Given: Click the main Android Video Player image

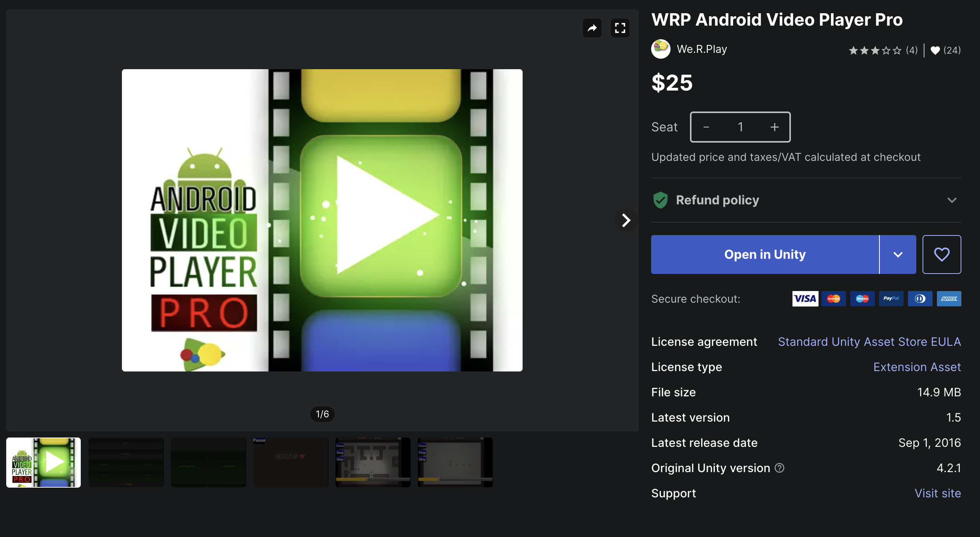Looking at the screenshot, I should tap(322, 220).
